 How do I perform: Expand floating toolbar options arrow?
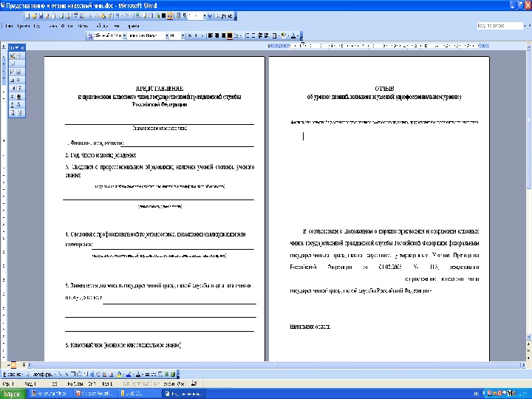point(17,47)
